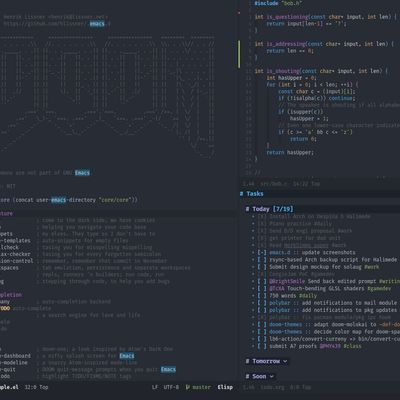The image size is (400, 400).
Task: Click the is_addressing function name
Action: pos(285,44)
